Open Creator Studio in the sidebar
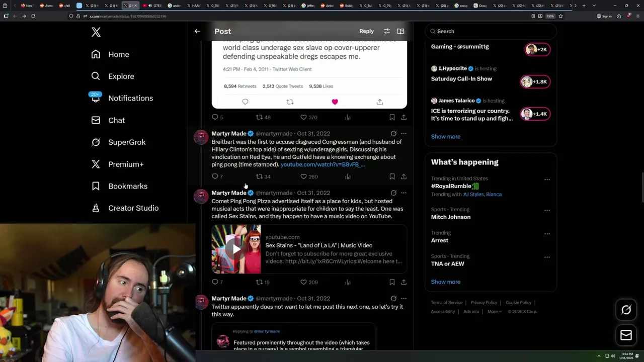644x362 pixels. (125, 208)
